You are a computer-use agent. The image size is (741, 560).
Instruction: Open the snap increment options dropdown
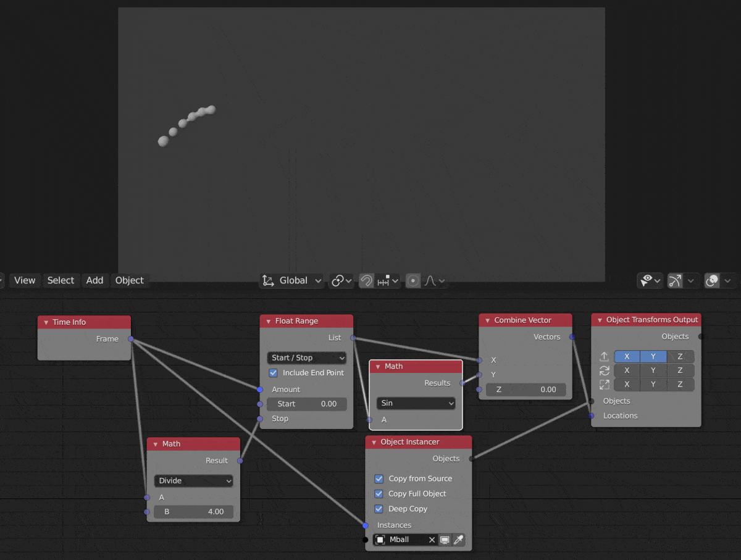[x=388, y=281]
